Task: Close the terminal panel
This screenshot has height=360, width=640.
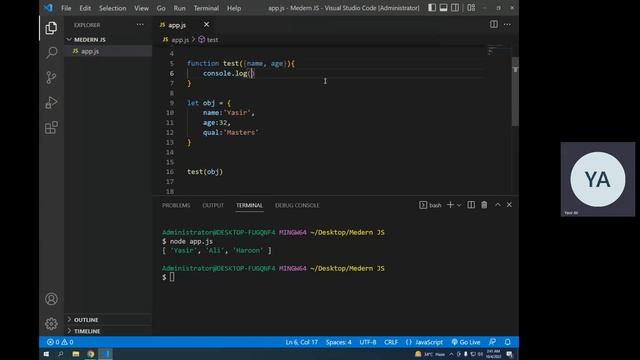Action: pos(509,205)
